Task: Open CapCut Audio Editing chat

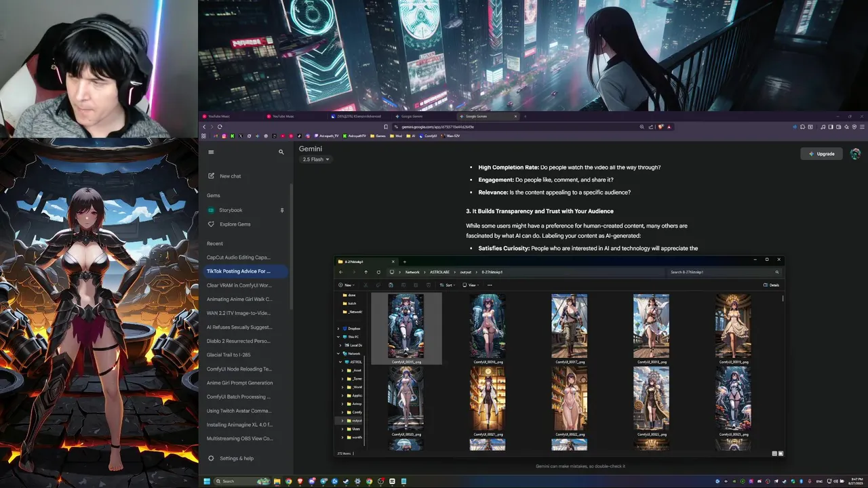Action: point(239,258)
